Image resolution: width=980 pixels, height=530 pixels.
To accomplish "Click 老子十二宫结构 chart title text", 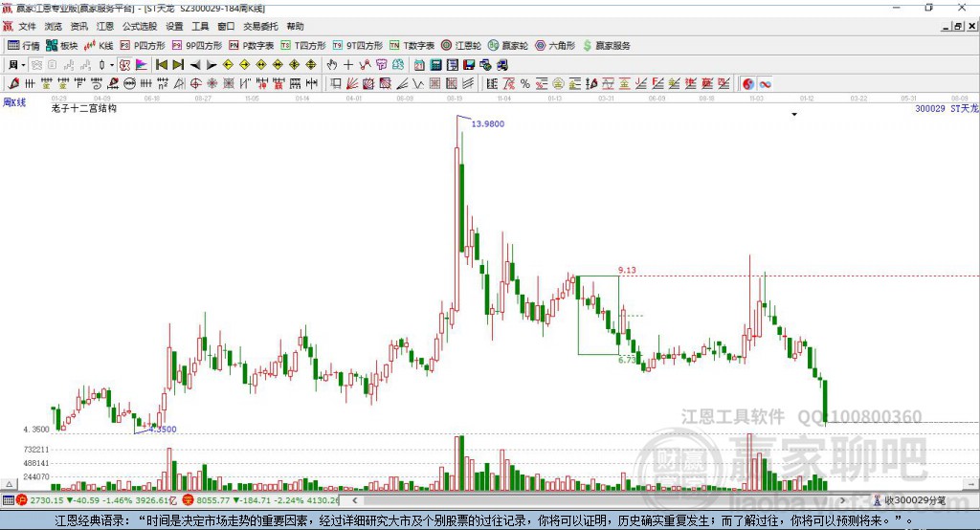I will pyautogui.click(x=84, y=108).
